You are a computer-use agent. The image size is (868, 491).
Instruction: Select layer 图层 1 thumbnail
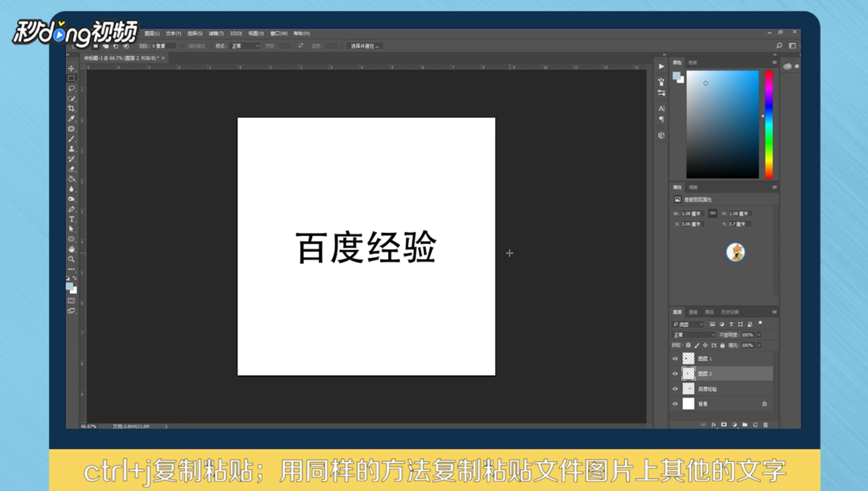point(688,359)
